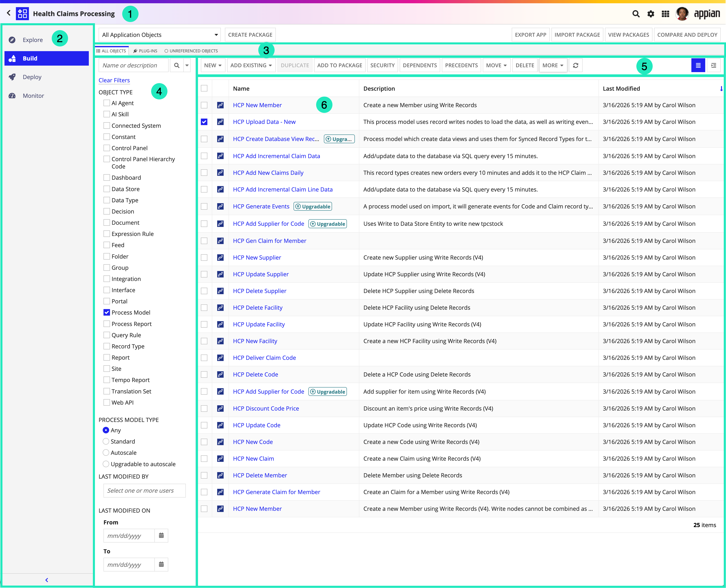The height and width of the screenshot is (588, 726).
Task: Open the All Application Objects dropdown
Action: [x=159, y=35]
